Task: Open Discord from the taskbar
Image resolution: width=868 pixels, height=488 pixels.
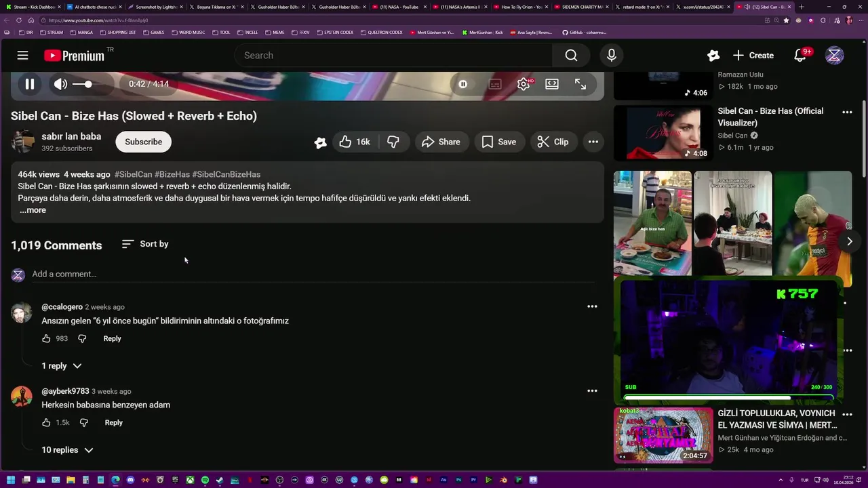Action: [x=130, y=480]
